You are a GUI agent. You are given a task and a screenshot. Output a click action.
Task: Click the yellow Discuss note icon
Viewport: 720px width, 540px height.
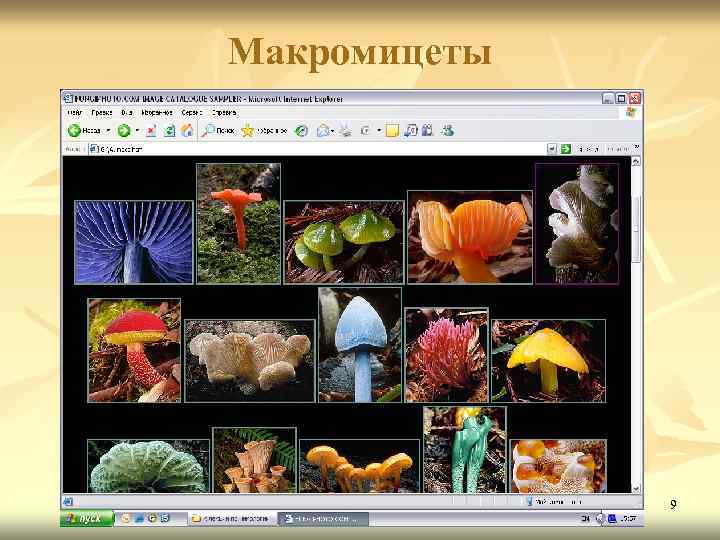click(392, 131)
